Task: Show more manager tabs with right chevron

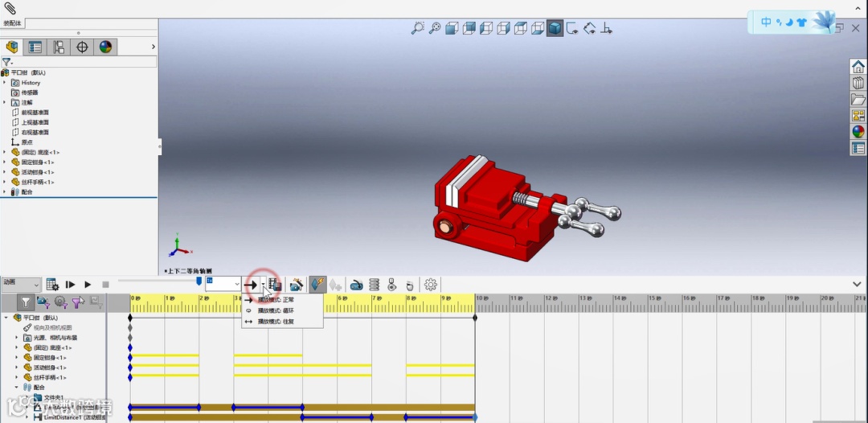Action: point(154,47)
